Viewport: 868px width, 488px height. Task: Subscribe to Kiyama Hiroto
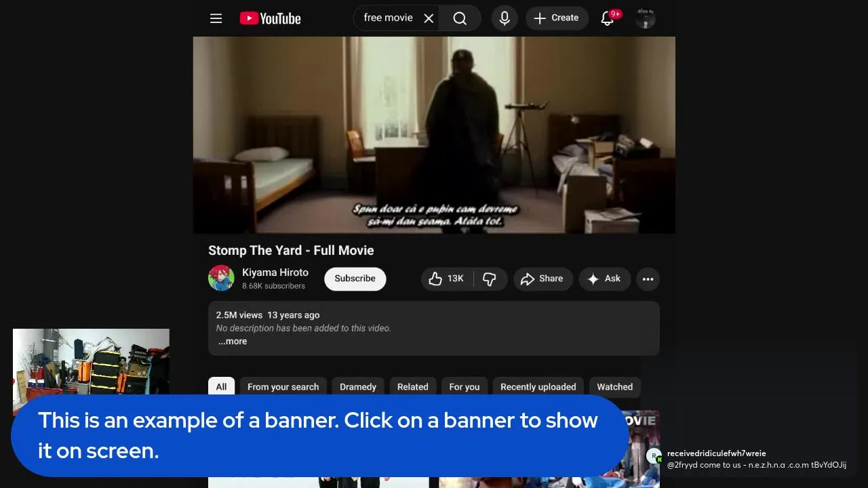pos(355,279)
